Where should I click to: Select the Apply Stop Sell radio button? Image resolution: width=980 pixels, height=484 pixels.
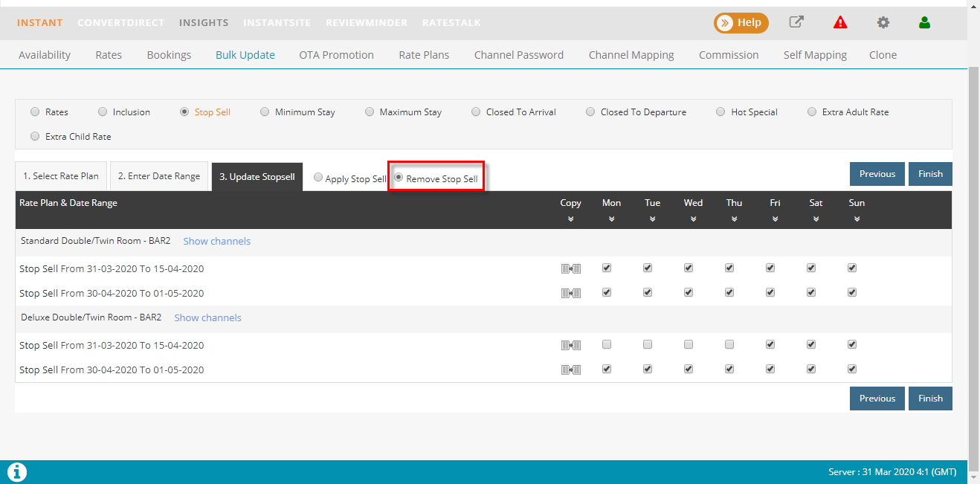point(318,178)
